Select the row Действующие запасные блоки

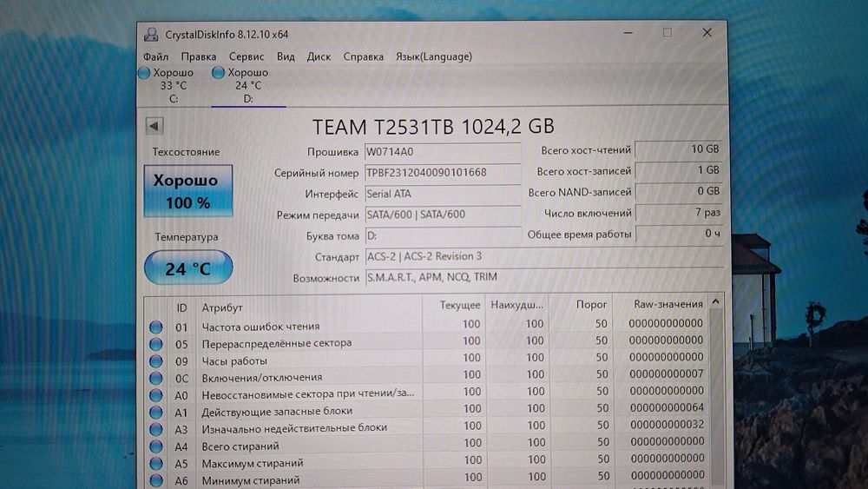coord(426,410)
